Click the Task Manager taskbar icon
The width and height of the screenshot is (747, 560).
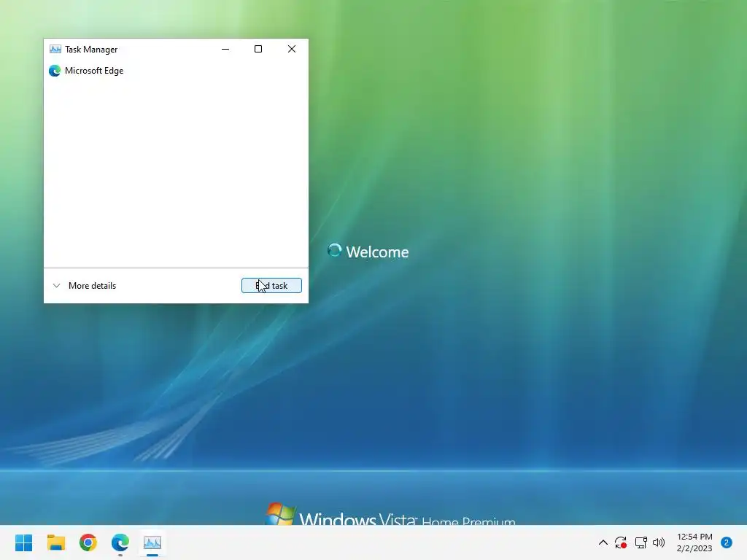point(152,542)
